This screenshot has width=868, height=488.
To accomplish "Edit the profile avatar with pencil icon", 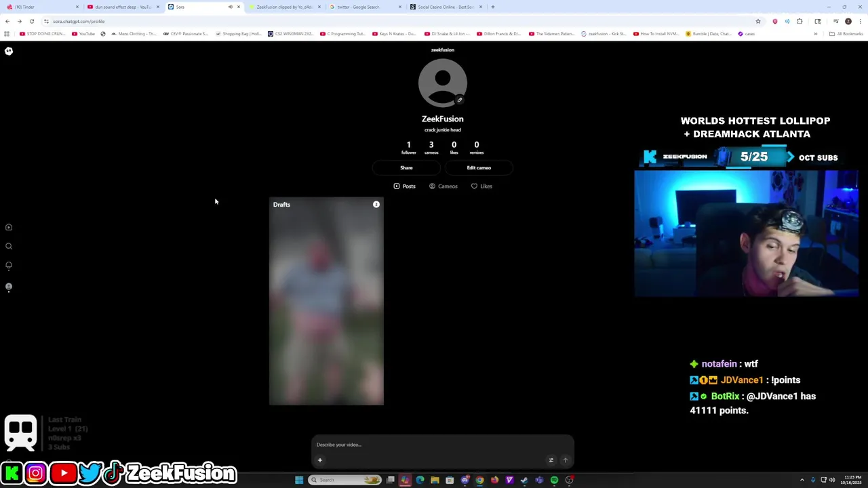I will pyautogui.click(x=459, y=100).
